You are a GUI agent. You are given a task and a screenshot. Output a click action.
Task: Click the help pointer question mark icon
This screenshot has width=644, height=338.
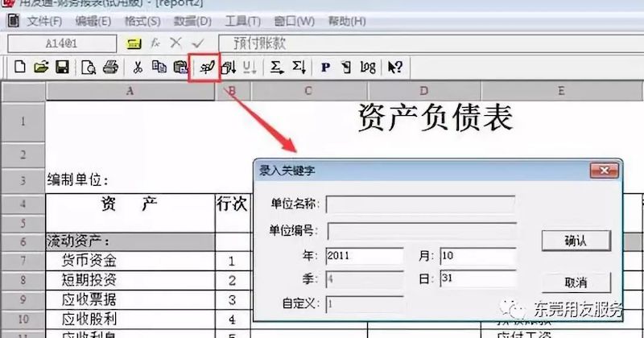[395, 68]
